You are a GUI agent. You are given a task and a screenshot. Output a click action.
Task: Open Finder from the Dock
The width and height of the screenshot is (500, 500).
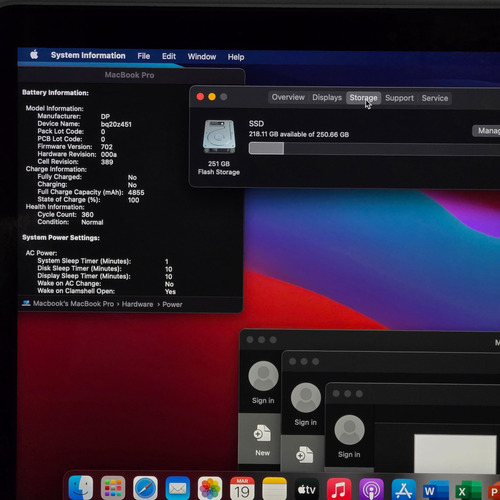81,488
